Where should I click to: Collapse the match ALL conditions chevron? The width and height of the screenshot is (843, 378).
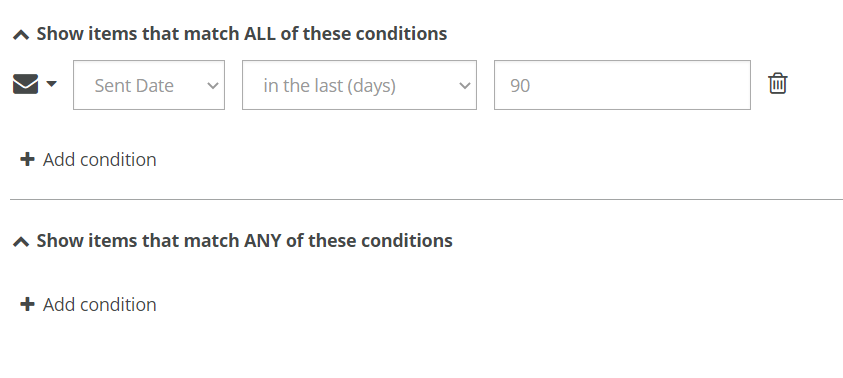(x=20, y=35)
